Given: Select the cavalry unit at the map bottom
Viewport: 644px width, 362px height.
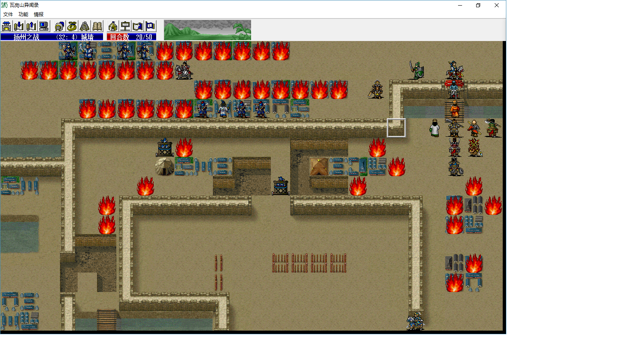Looking at the screenshot, I should point(415,321).
